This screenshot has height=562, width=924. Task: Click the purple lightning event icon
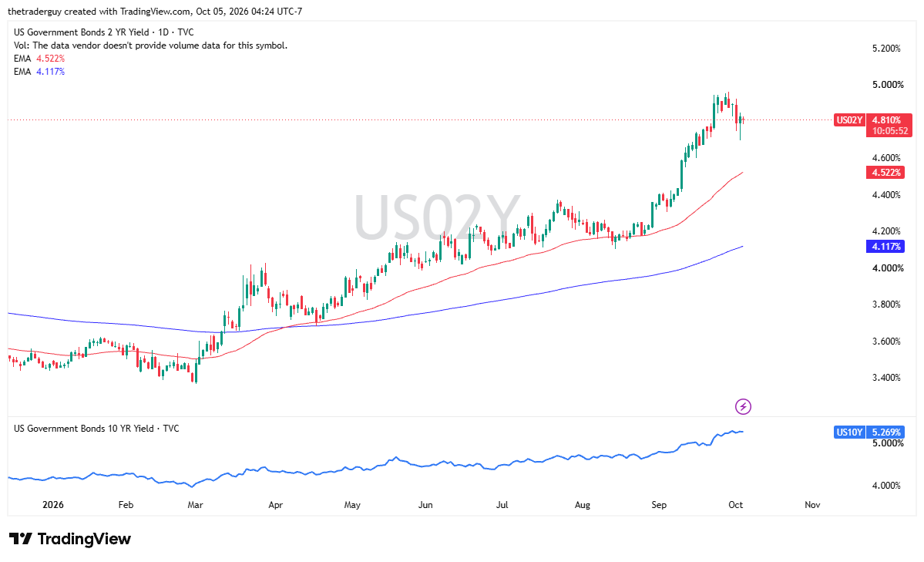(x=743, y=406)
